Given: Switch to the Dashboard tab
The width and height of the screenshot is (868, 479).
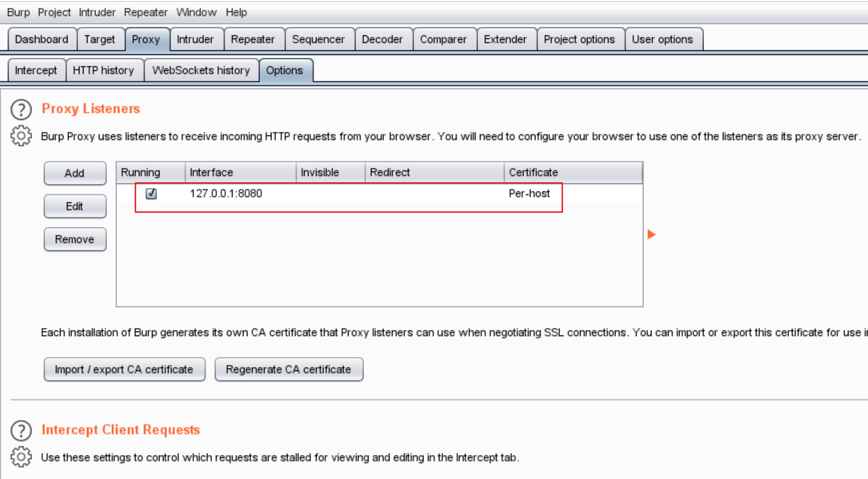Looking at the screenshot, I should click(42, 39).
